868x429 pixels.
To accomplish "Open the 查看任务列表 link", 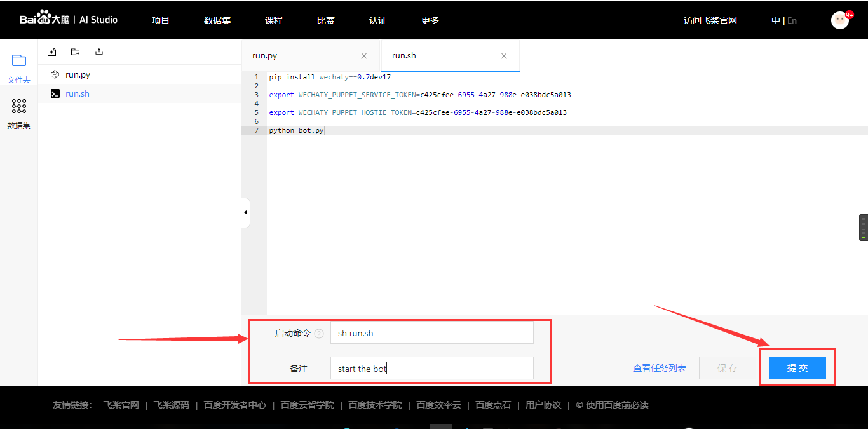I will coord(660,368).
